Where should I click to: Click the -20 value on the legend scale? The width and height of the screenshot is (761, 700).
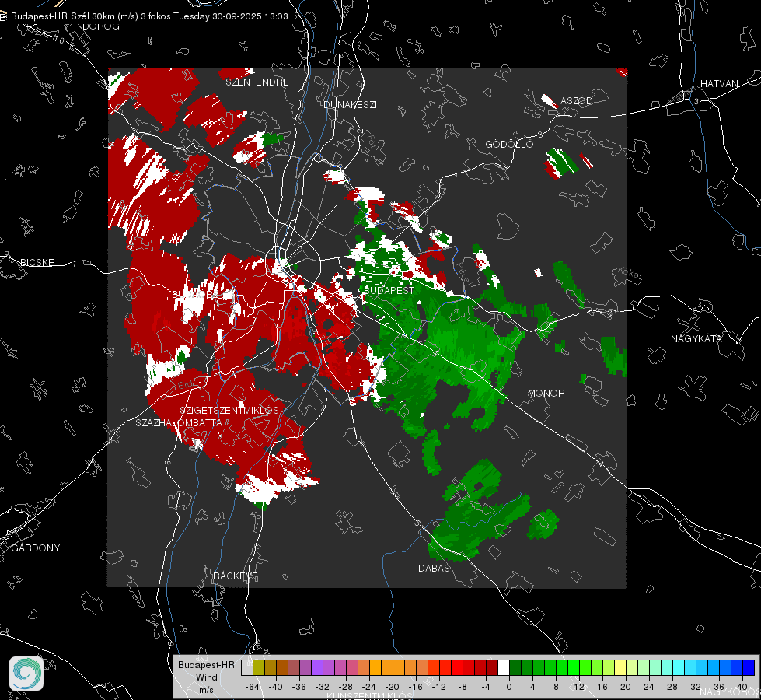click(392, 687)
